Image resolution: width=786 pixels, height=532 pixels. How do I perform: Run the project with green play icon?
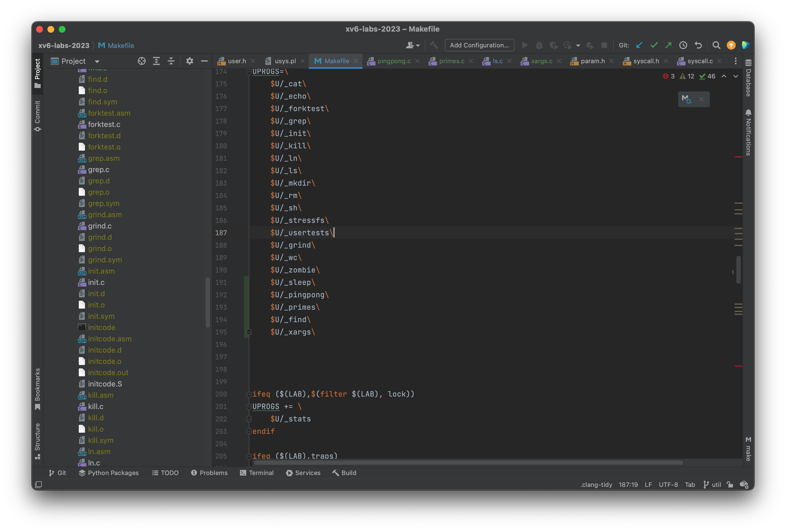pos(525,45)
